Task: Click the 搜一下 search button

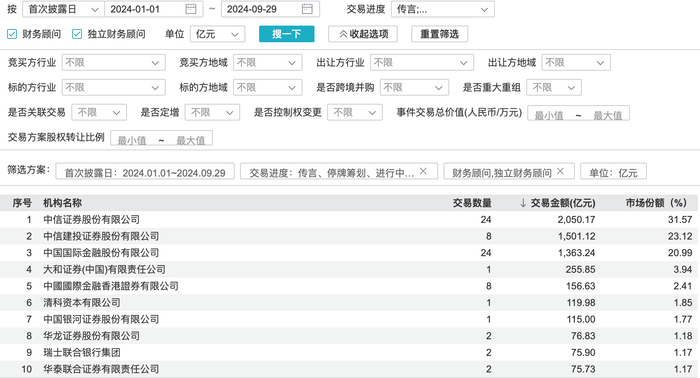Action: pos(287,34)
